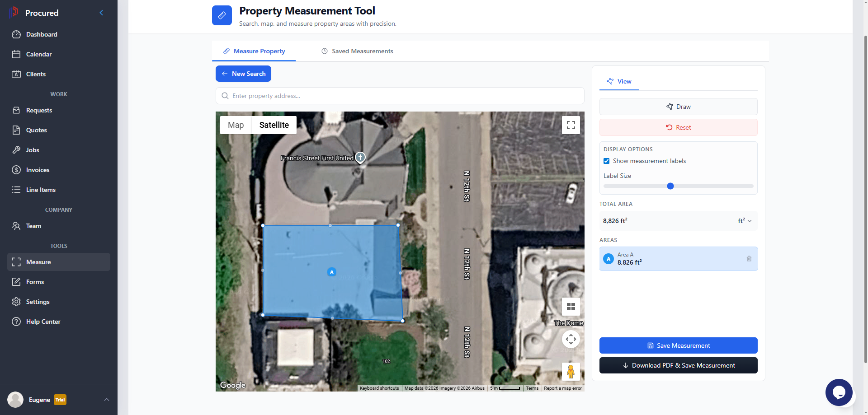Open the chat support bubble
Image resolution: width=868 pixels, height=415 pixels.
(839, 392)
